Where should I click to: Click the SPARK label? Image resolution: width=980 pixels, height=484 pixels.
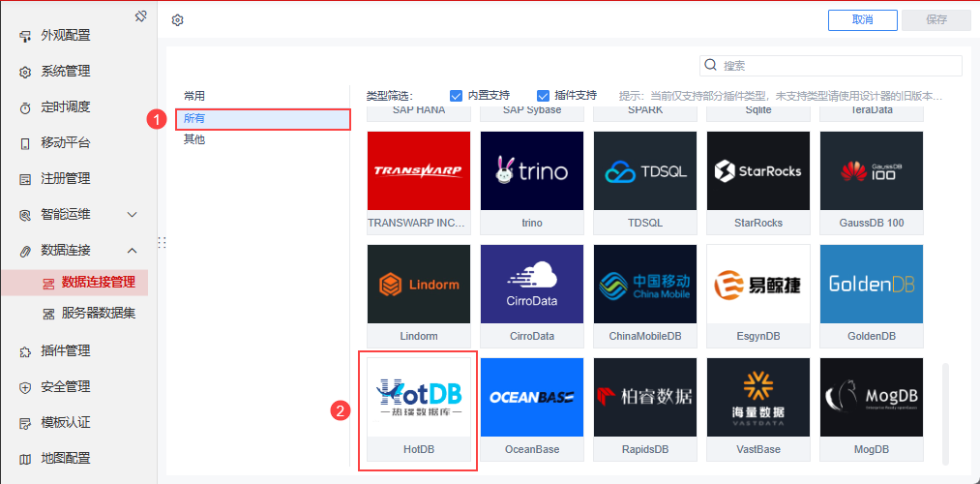(x=645, y=110)
